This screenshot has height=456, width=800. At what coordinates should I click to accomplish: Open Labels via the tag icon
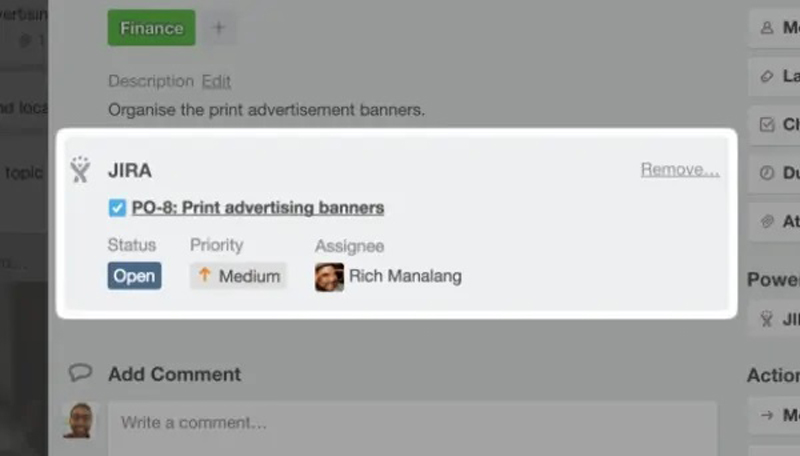[767, 76]
